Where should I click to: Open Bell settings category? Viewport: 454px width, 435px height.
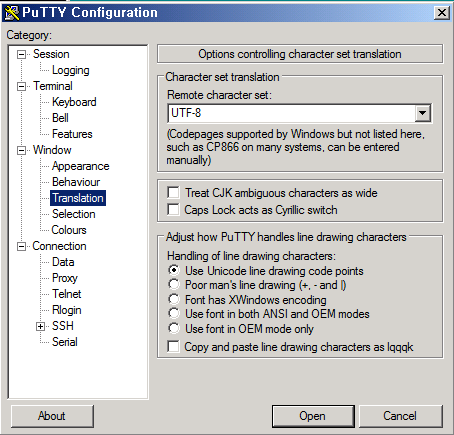(60, 118)
